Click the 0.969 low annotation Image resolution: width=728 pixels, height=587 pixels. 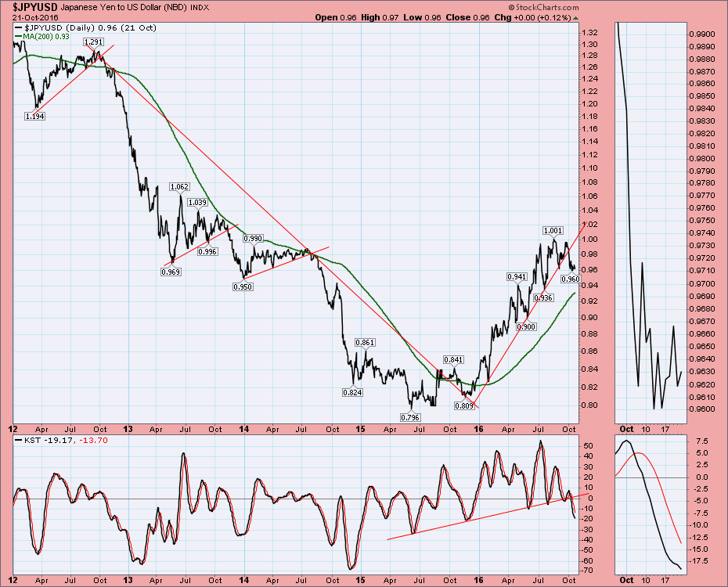click(171, 272)
